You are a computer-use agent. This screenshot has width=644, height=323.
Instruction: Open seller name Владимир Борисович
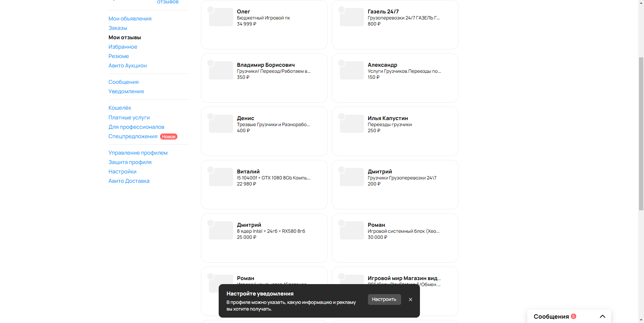coord(266,65)
